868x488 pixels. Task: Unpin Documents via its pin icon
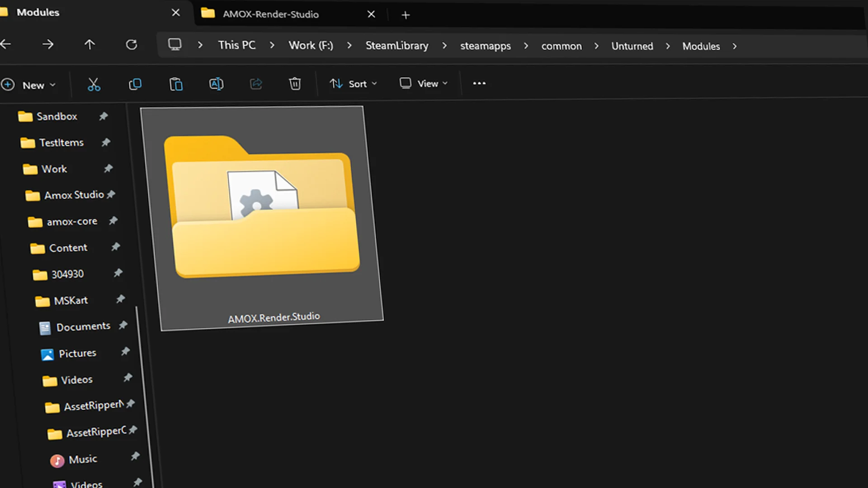123,325
